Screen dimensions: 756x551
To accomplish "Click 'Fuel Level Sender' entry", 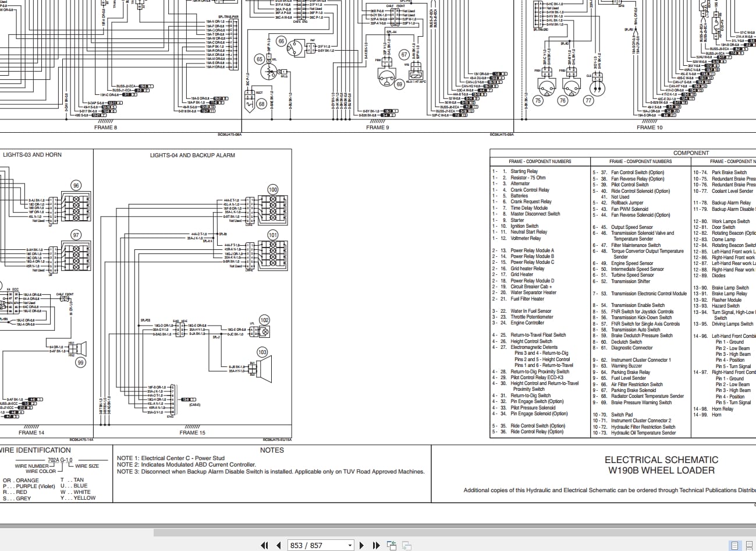I will click(x=629, y=378).
